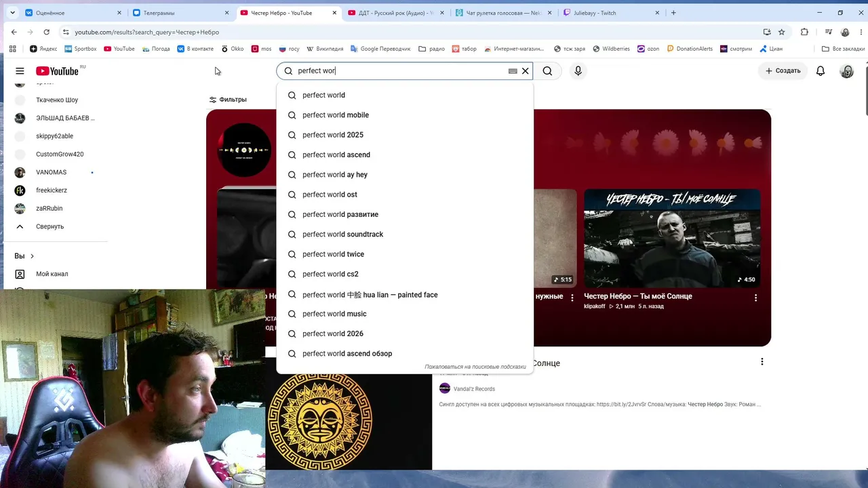Switch to the ДДТ - Русский рок tab
Image resolution: width=868 pixels, height=488 pixels.
(x=397, y=13)
